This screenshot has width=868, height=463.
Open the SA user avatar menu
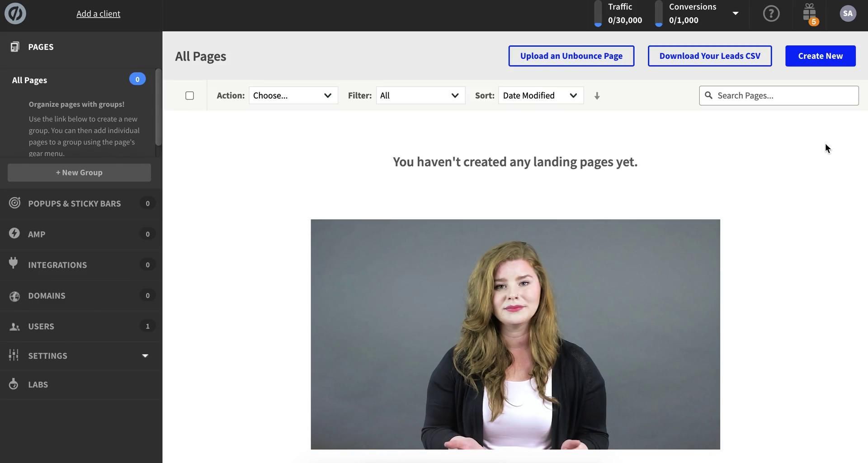(847, 14)
